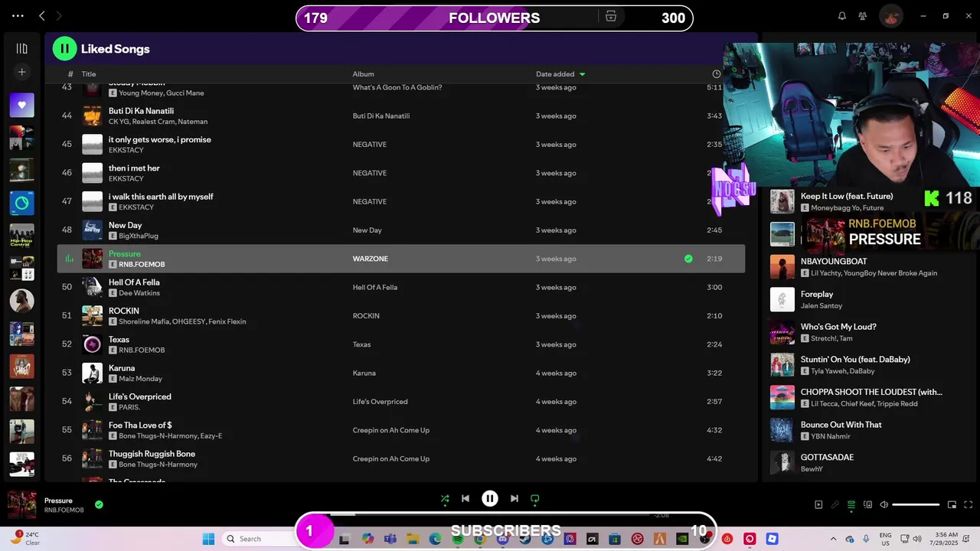Image resolution: width=980 pixels, height=551 pixels.
Task: Open the Friend Activity icon
Action: [x=863, y=15]
